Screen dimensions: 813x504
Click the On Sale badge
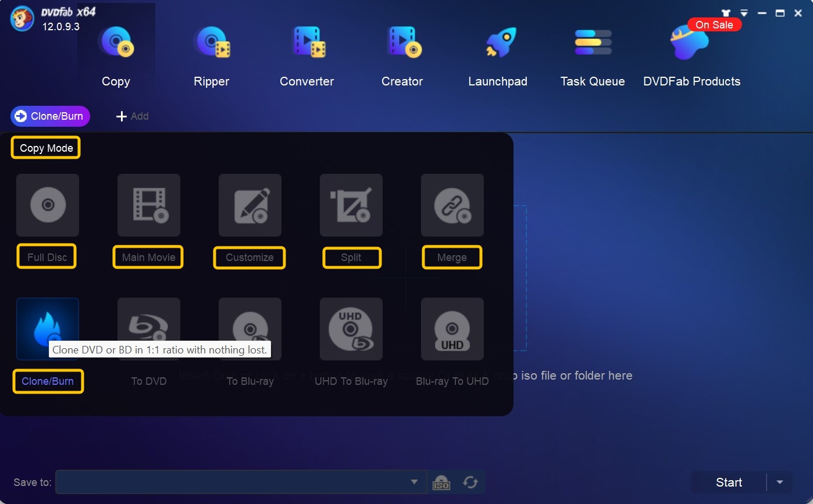tap(714, 24)
